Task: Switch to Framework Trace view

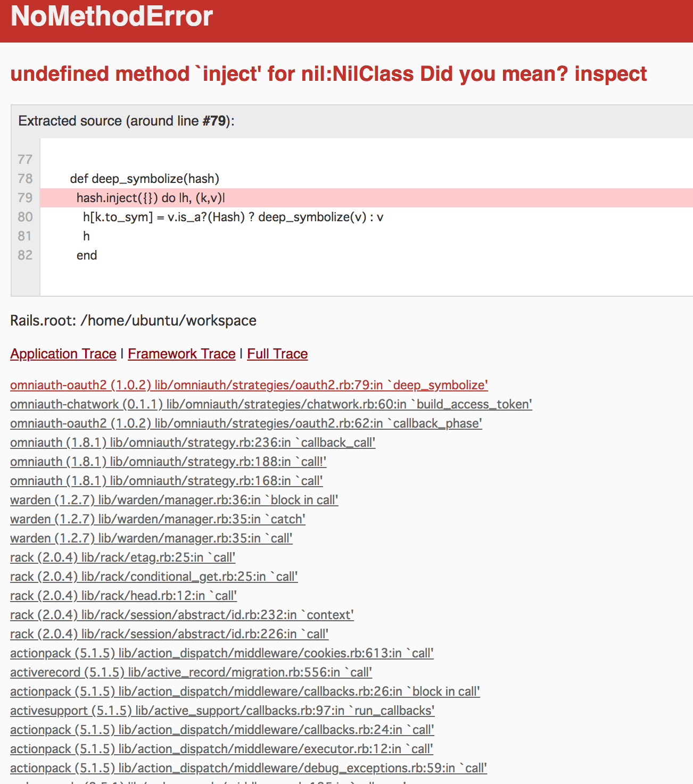Action: point(181,354)
